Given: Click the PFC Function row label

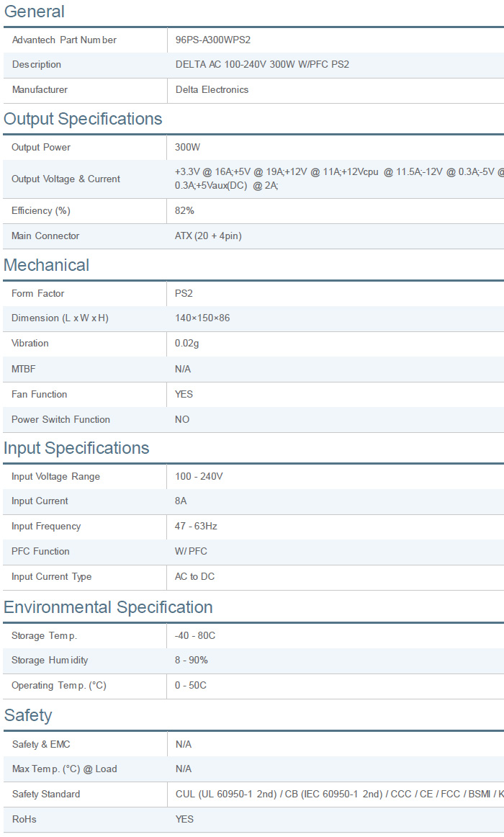Looking at the screenshot, I should pyautogui.click(x=40, y=552).
